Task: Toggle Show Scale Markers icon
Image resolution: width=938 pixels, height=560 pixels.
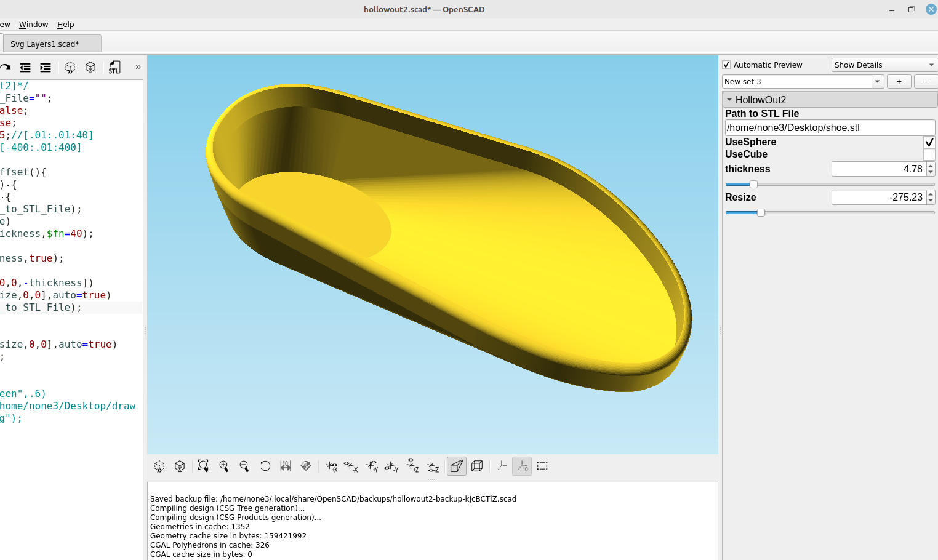Action: click(x=522, y=466)
